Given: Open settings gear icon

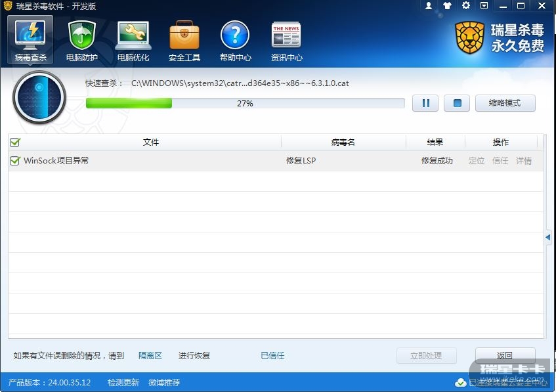Looking at the screenshot, I should click(466, 6).
